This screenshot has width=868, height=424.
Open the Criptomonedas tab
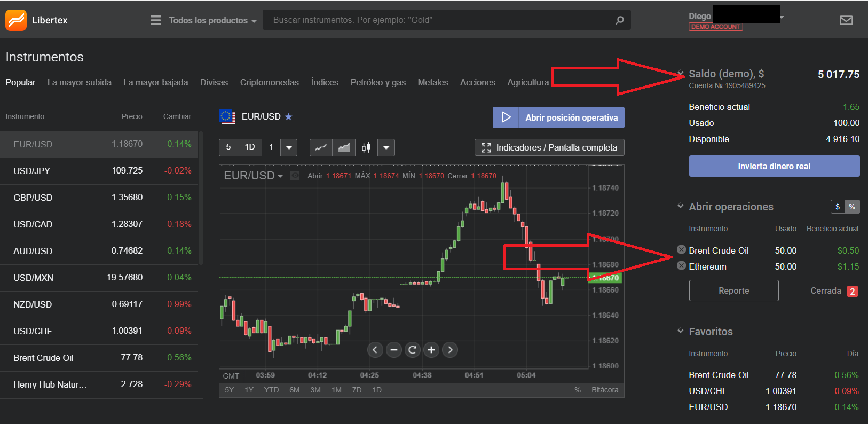(270, 82)
